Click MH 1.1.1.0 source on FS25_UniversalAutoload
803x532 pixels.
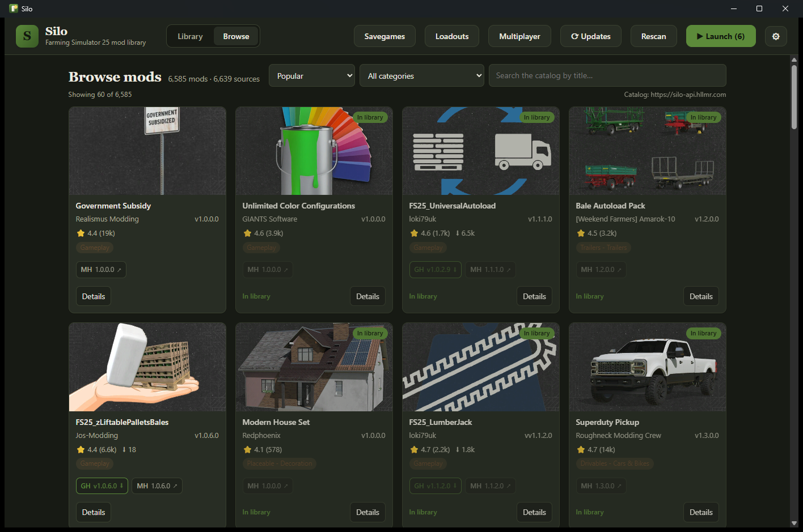(x=491, y=270)
